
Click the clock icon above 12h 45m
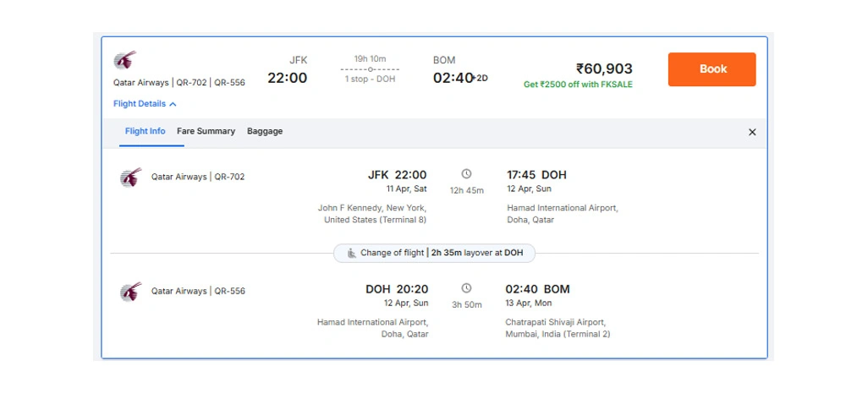point(467,174)
